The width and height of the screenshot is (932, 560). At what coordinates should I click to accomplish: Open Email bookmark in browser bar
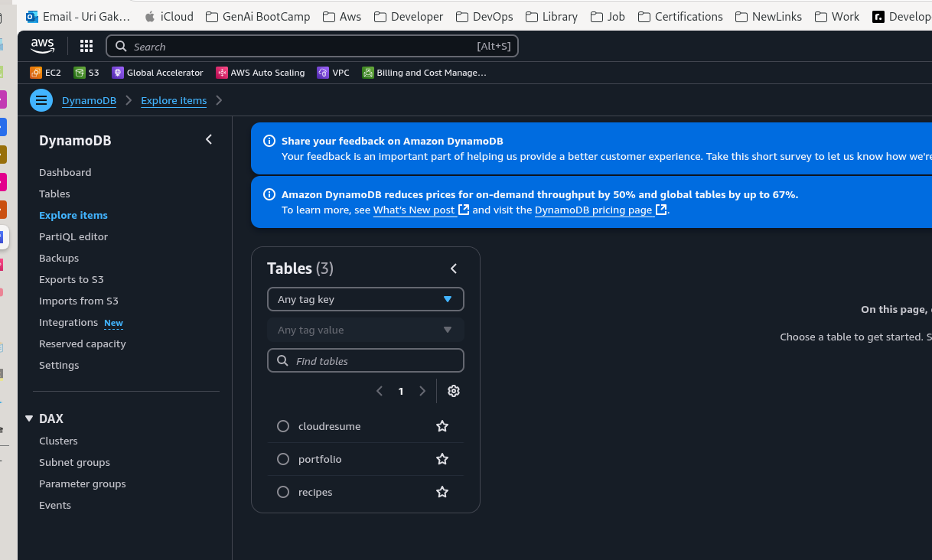pos(78,16)
